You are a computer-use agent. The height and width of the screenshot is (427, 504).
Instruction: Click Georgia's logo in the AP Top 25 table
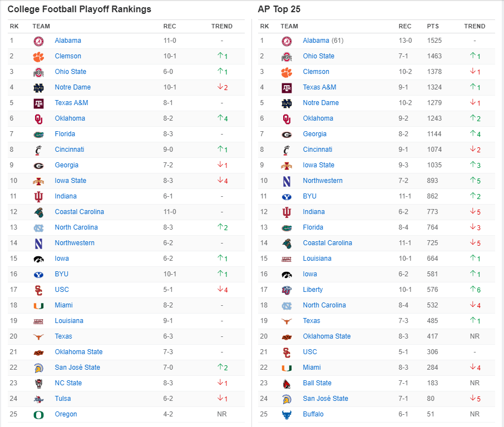coord(286,134)
